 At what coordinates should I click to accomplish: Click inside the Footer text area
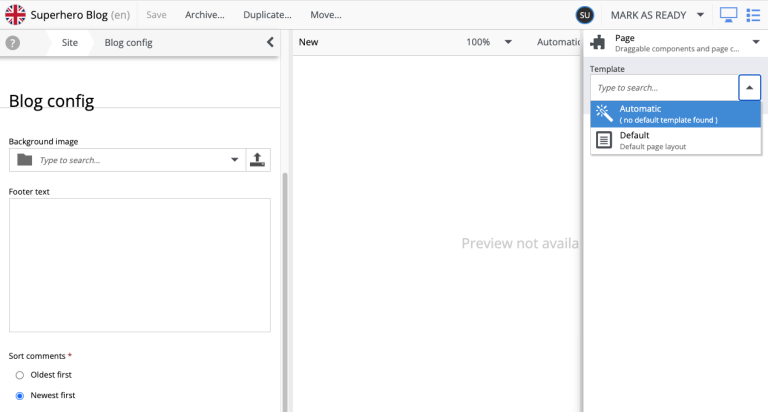coord(140,265)
